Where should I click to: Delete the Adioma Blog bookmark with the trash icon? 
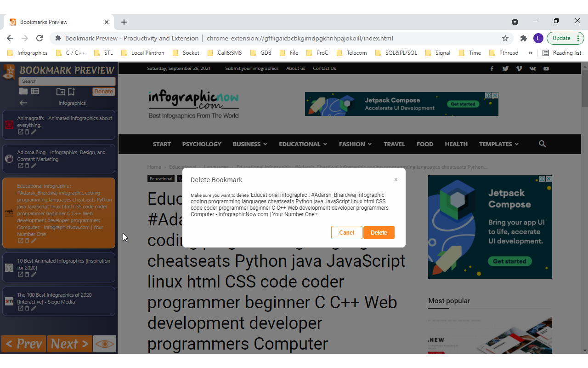(x=27, y=166)
